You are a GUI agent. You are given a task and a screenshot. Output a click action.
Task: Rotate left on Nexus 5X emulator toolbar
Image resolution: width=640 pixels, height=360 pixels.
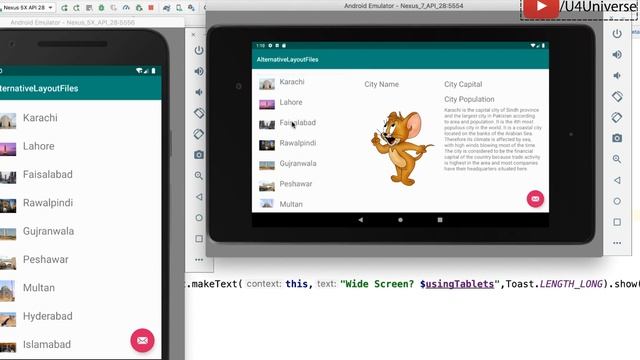tap(199, 113)
